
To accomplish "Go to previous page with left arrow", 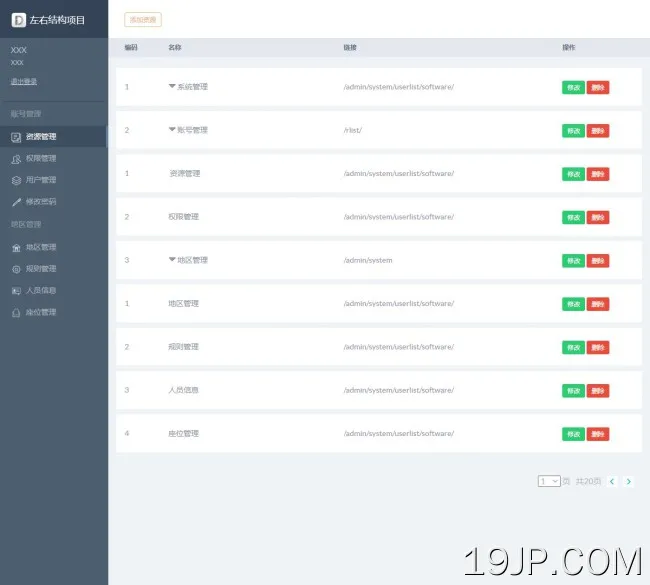I will (612, 481).
